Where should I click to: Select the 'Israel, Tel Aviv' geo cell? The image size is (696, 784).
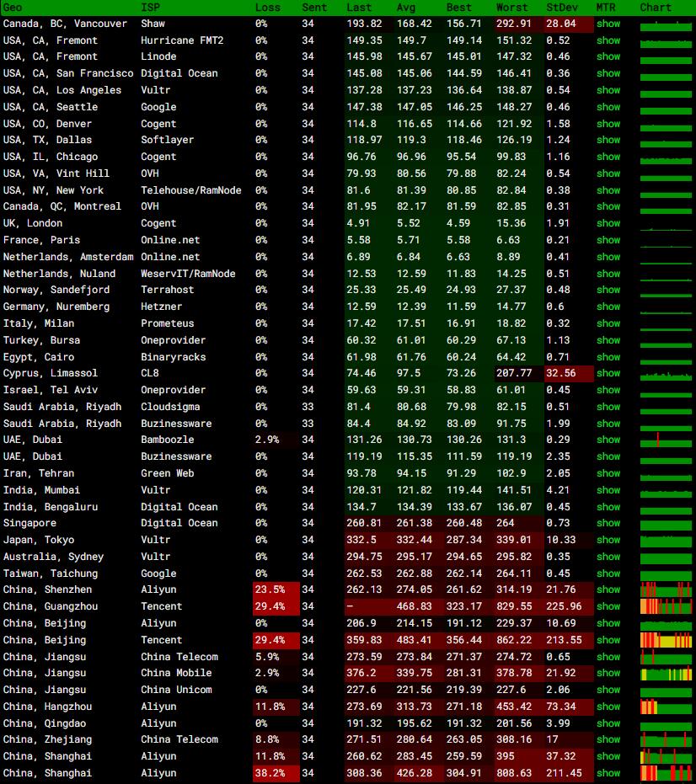point(51,390)
